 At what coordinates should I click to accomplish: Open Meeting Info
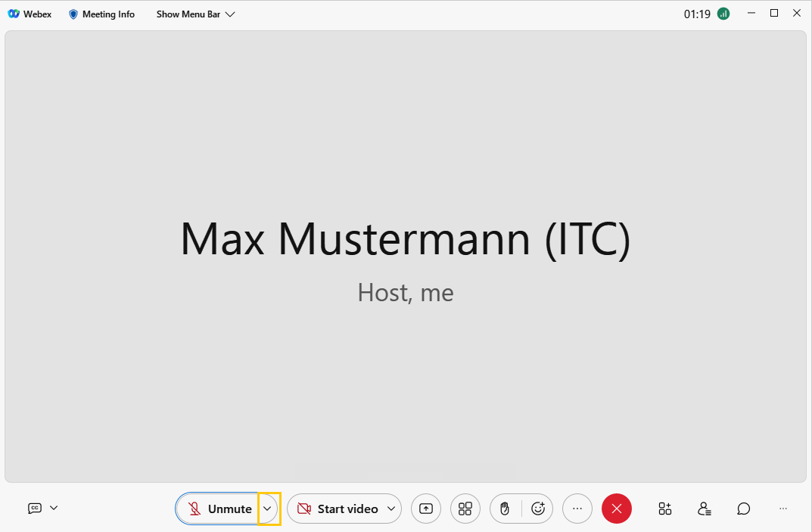tap(101, 14)
